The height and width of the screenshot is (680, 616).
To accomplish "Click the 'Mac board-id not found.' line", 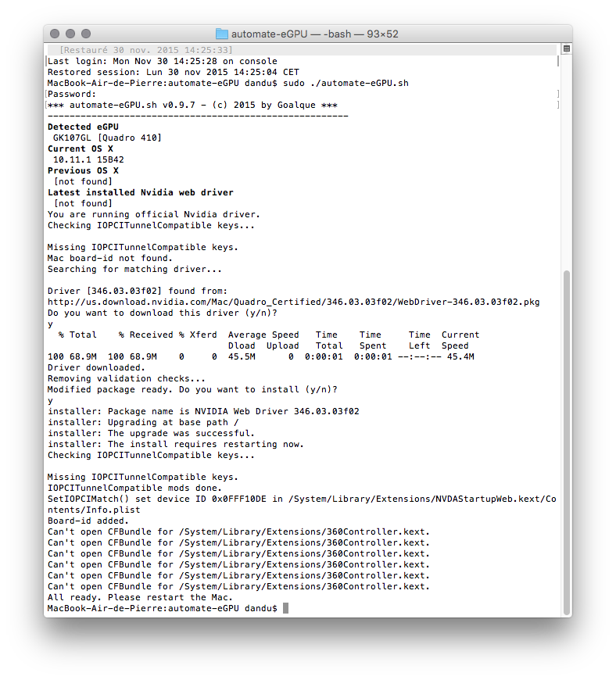I will point(109,258).
